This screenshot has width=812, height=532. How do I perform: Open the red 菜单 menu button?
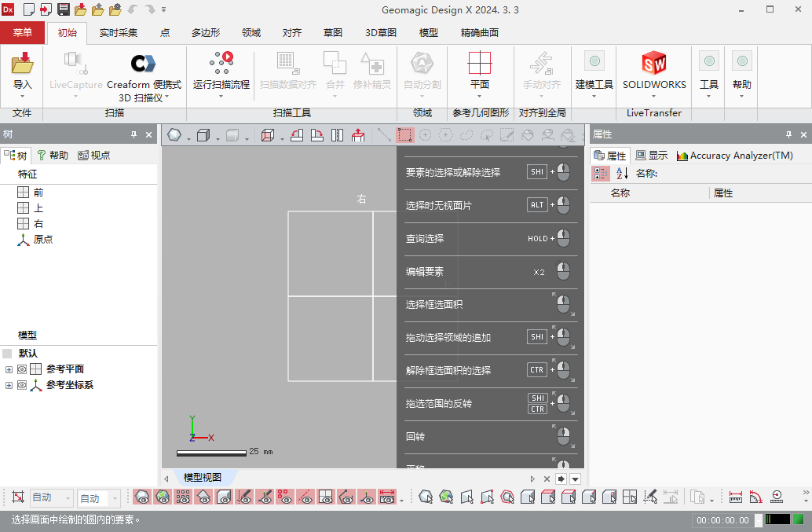(22, 33)
